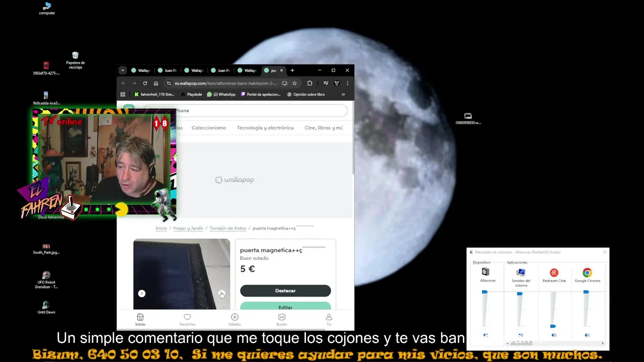The image size is (644, 362).
Task: Open Favoritos heart in bottom navigation
Action: tap(187, 320)
